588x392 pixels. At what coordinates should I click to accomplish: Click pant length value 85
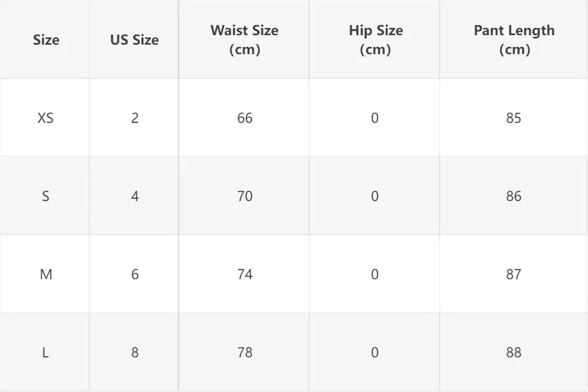coord(514,118)
